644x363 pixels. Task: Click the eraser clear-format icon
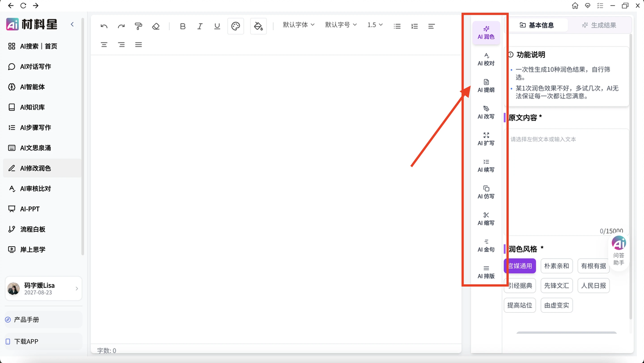click(156, 26)
